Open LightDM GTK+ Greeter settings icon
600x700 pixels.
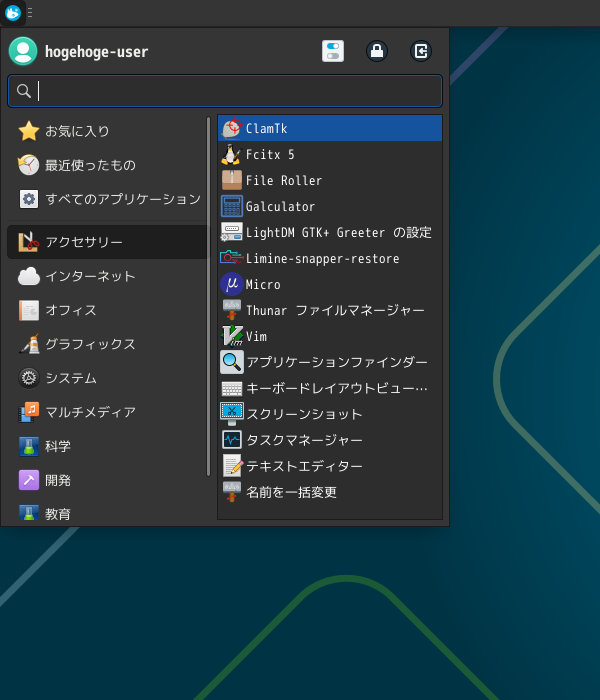[232, 232]
